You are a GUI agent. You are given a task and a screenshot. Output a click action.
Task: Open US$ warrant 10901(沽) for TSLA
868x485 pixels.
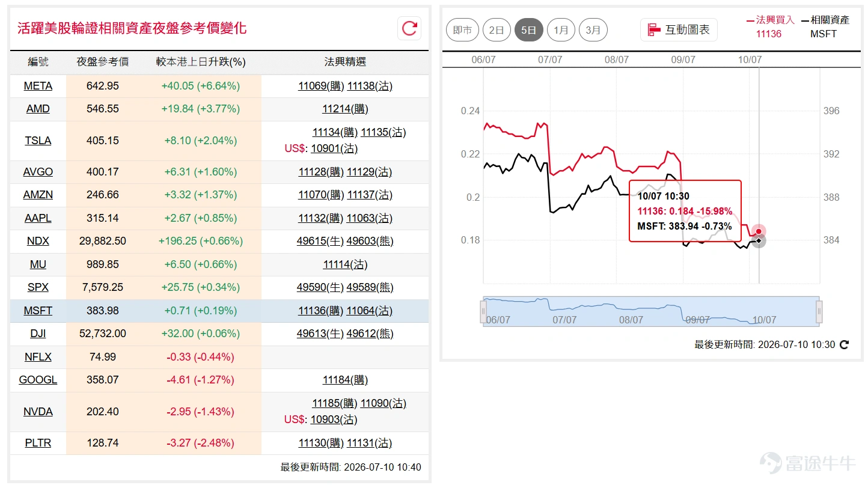click(334, 148)
